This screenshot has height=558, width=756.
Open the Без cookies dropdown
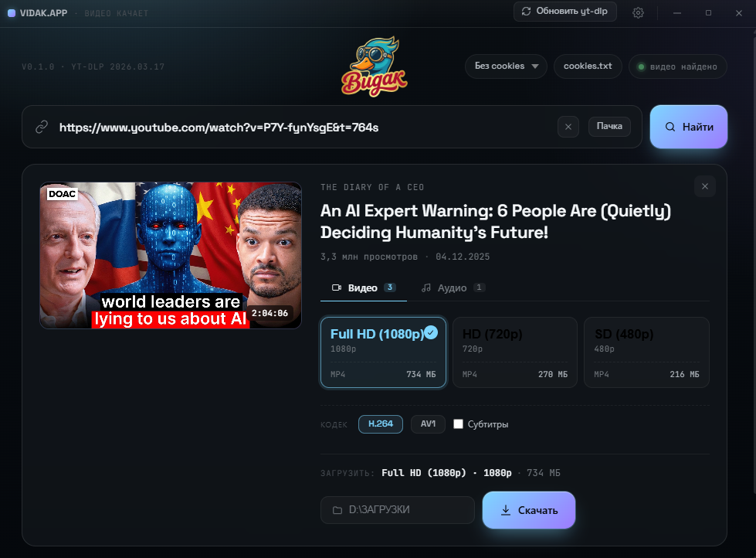pyautogui.click(x=506, y=66)
